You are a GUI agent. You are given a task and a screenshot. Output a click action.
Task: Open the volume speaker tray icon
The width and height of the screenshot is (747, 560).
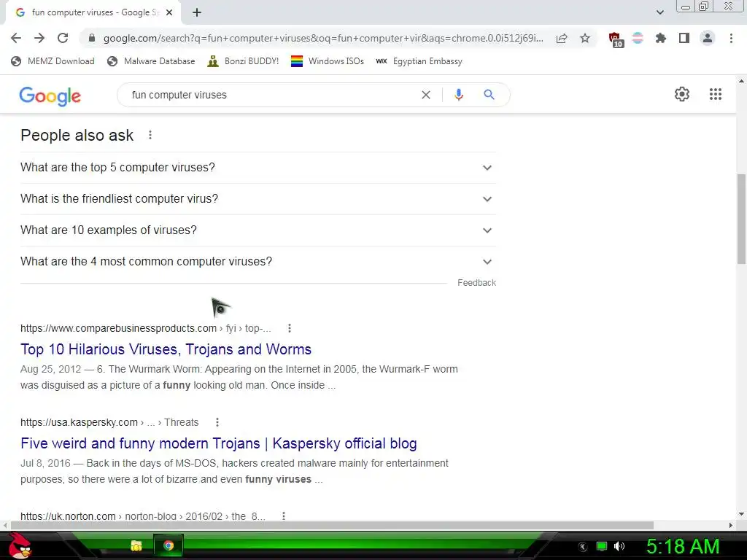(x=619, y=546)
